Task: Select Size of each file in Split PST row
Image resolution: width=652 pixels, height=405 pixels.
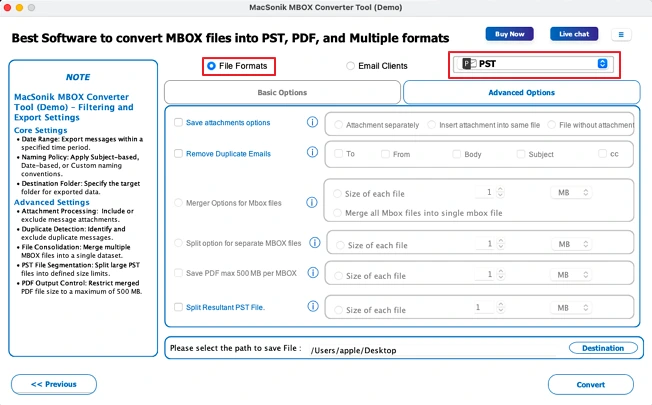Action: [338, 310]
